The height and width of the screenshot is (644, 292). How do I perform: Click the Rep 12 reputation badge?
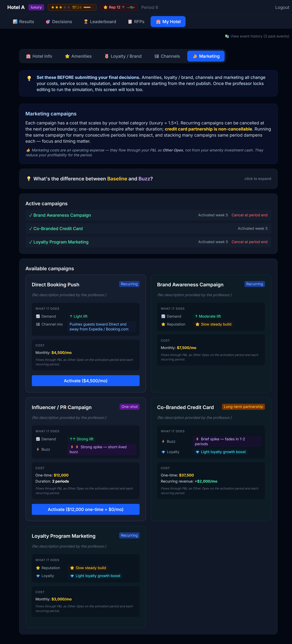coord(119,8)
